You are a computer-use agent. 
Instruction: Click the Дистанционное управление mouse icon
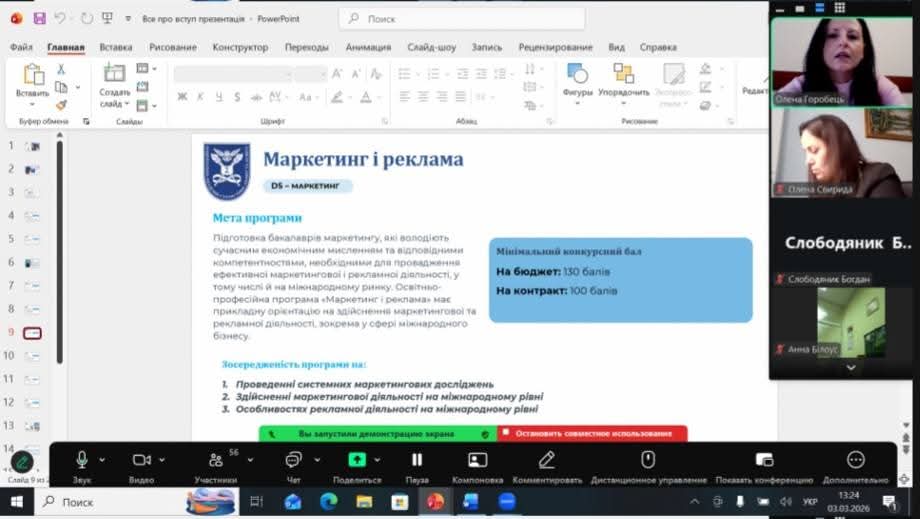(648, 459)
